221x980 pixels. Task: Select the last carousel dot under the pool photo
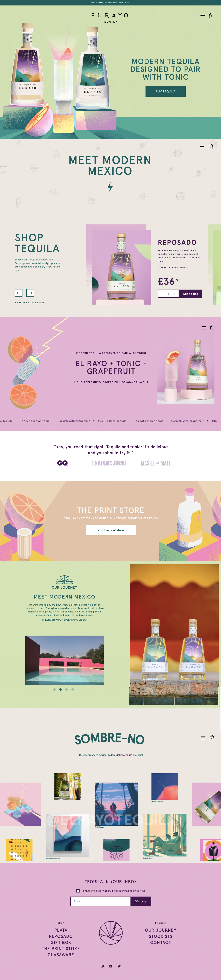[x=73, y=689]
